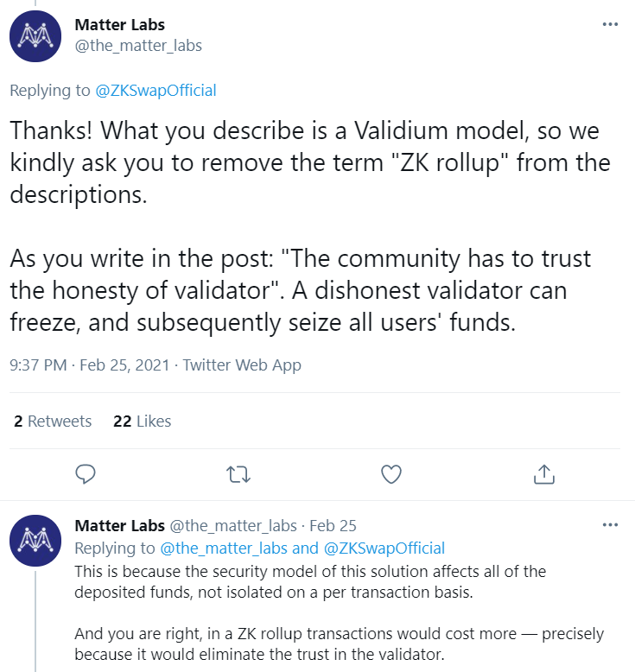Open Matter Labs avatar on main tweet
Viewport: 635px width, 672px height.
tap(35, 36)
